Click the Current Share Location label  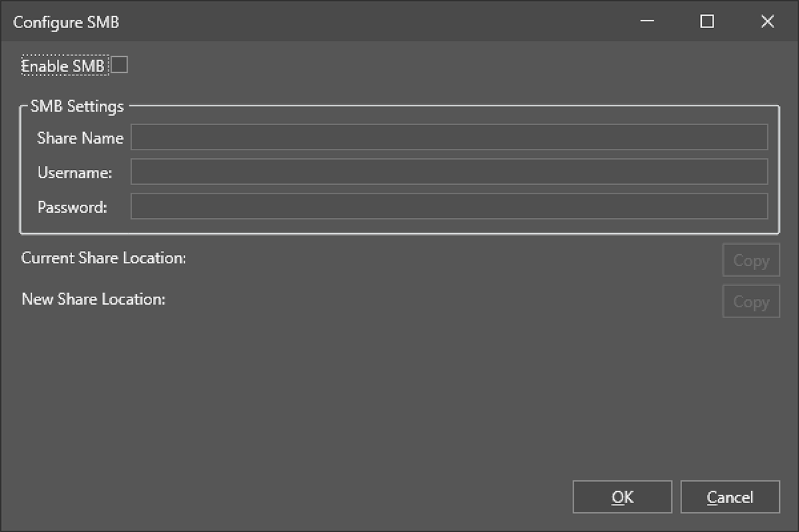pyautogui.click(x=104, y=258)
